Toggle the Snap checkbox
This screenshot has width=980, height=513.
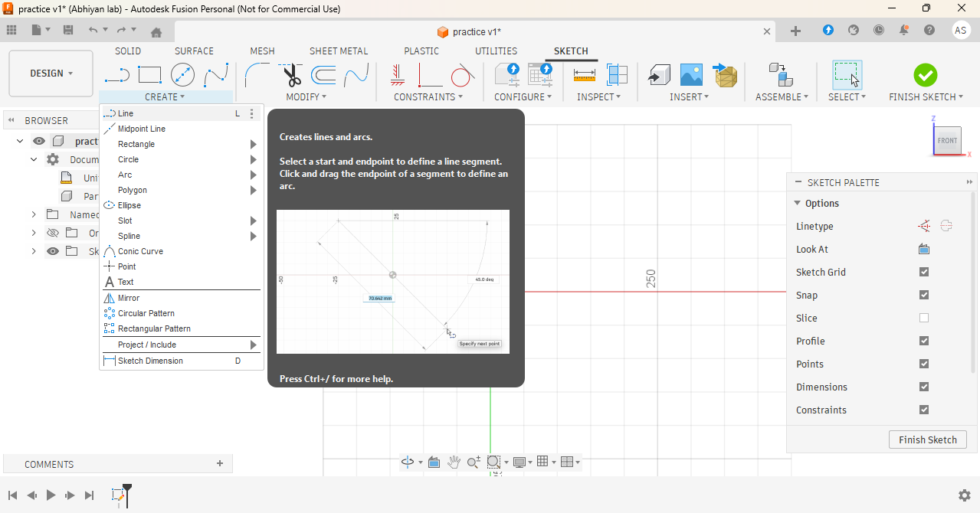(x=924, y=295)
